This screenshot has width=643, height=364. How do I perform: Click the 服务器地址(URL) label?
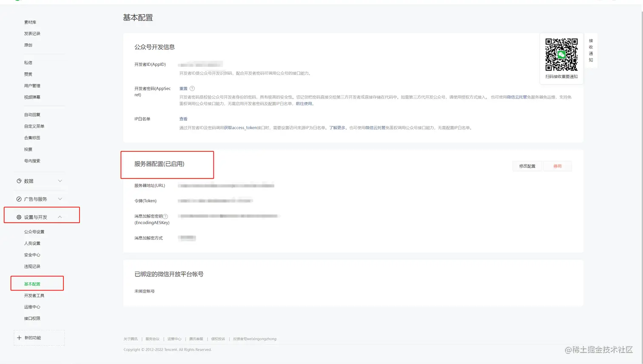click(x=150, y=186)
